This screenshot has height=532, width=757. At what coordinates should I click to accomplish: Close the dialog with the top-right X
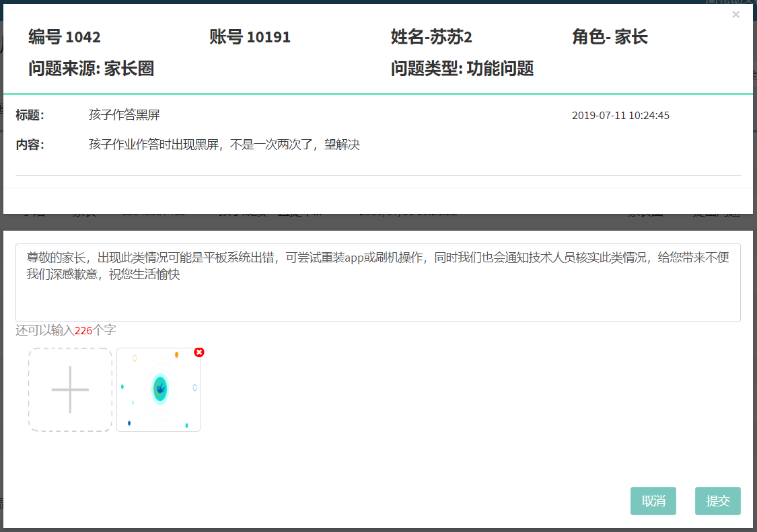pos(735,15)
